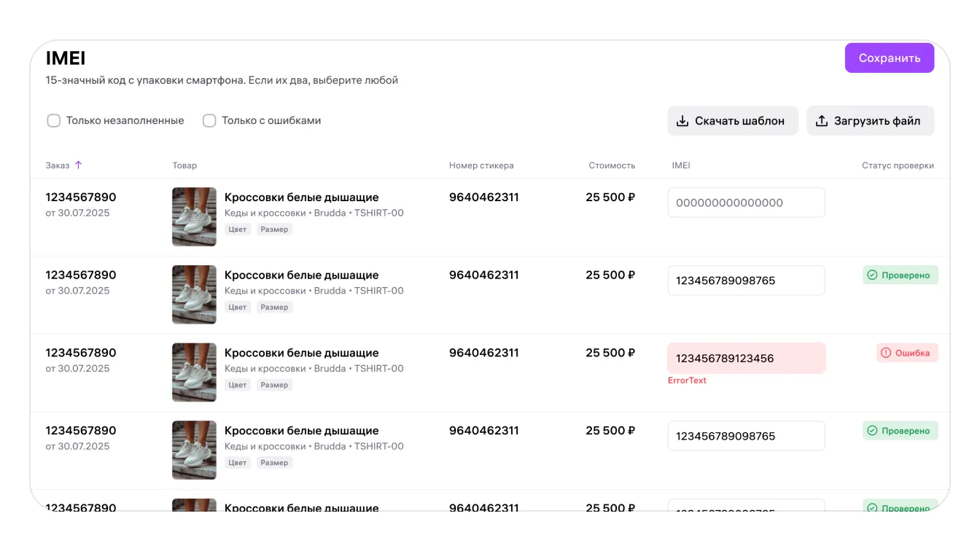Sort by the Заказ column arrow
This screenshot has width=980, height=551.
click(x=78, y=165)
